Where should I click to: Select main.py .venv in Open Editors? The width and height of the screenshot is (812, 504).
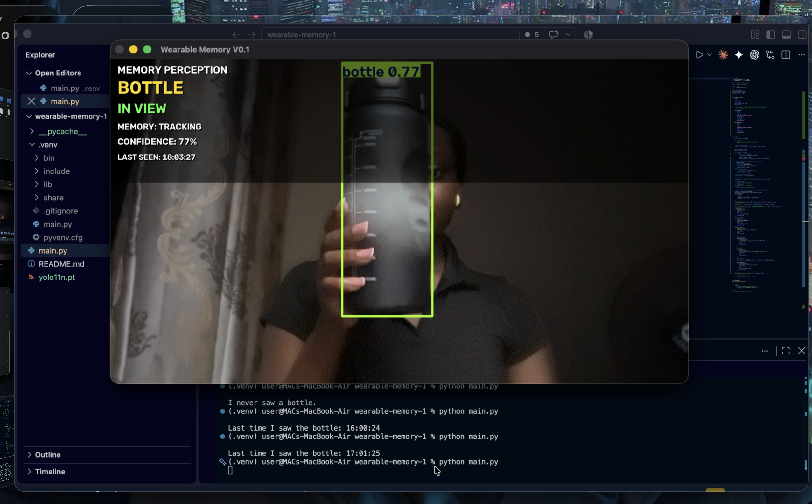75,88
